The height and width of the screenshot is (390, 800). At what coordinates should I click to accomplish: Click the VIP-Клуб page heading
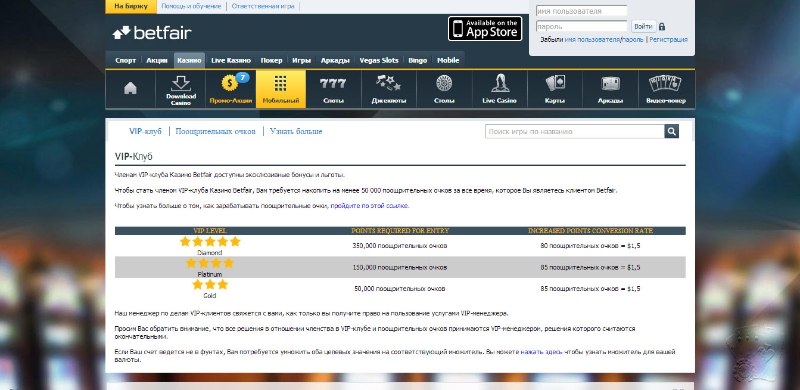tap(134, 157)
